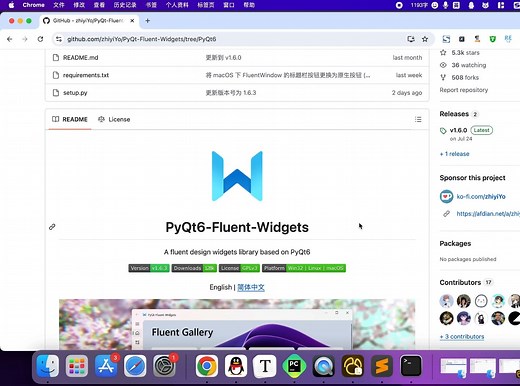The image size is (520, 386).
Task: Launch Typora from the dock
Action: [265, 366]
